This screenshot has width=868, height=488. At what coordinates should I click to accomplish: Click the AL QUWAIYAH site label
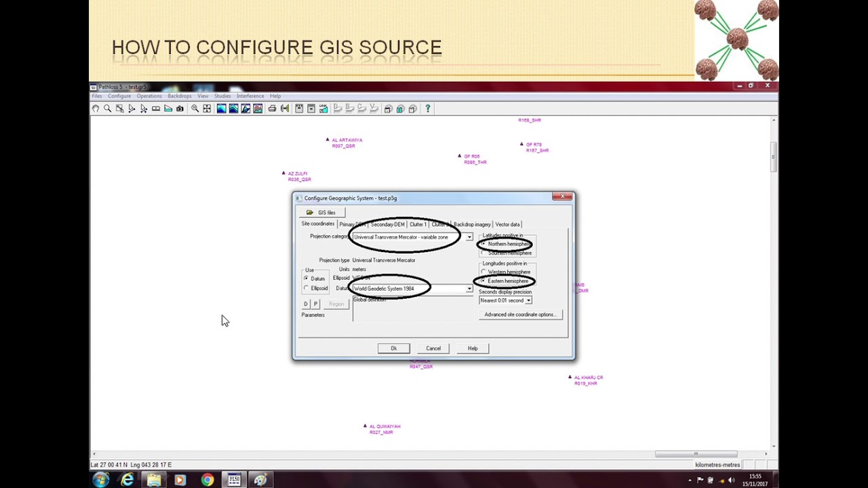click(384, 426)
